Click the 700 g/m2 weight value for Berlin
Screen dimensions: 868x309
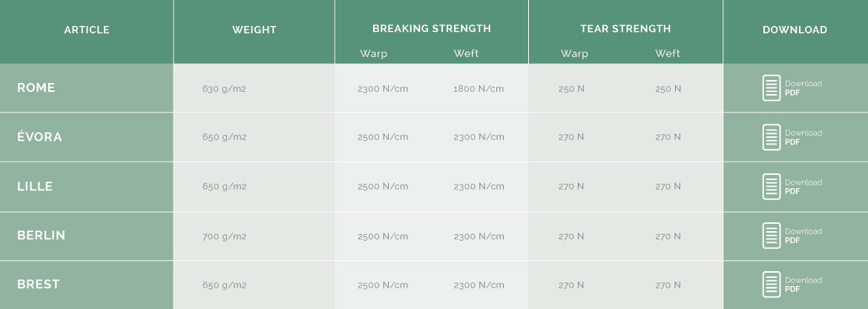224,236
